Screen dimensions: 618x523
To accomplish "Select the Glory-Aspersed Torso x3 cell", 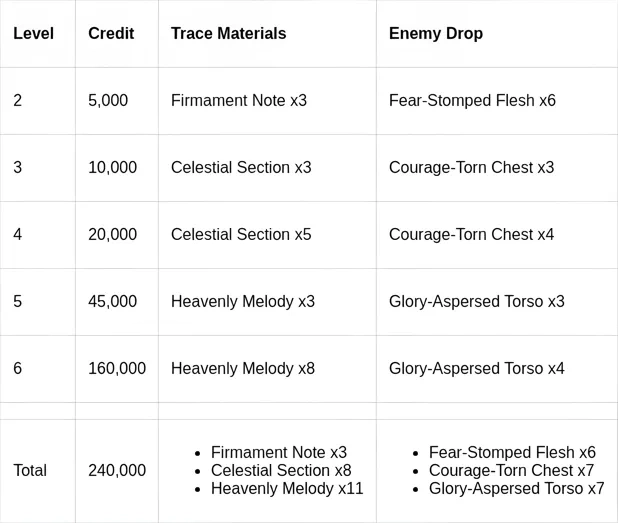I will point(476,302).
